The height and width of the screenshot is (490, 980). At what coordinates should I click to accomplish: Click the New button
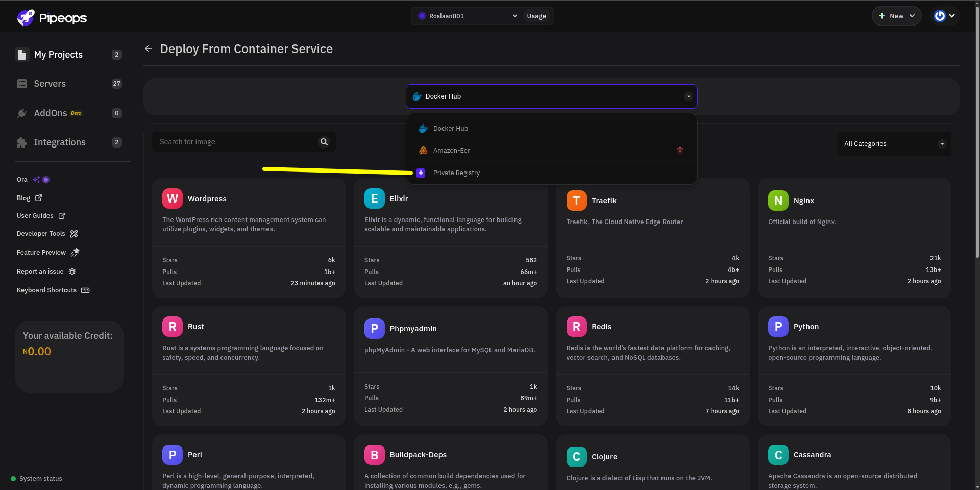tap(896, 16)
